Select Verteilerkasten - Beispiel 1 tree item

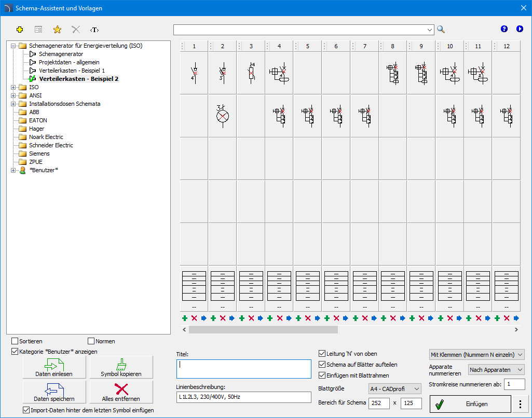pos(72,71)
